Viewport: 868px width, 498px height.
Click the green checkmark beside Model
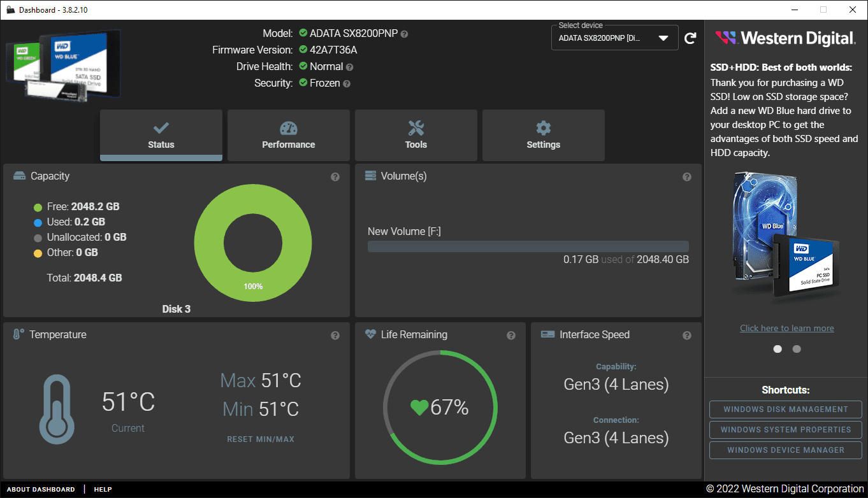tap(303, 33)
